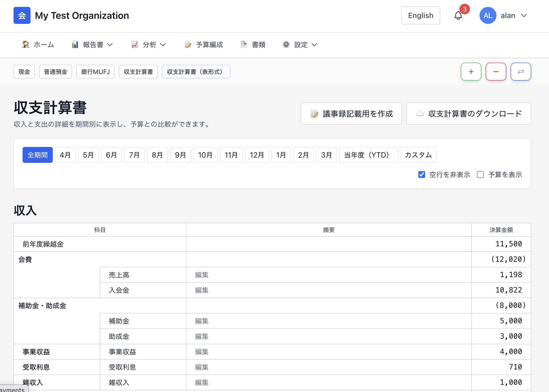Click 編集 link in the 売上高 row

coord(202,275)
